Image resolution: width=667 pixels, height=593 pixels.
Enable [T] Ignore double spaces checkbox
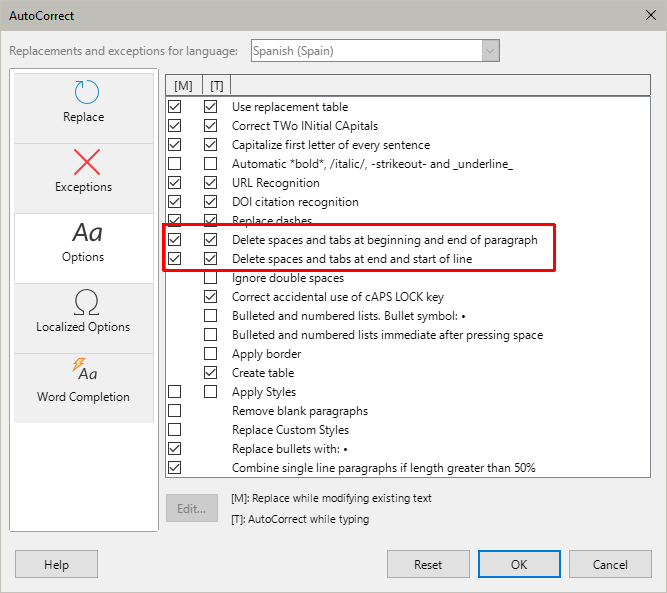tap(211, 278)
